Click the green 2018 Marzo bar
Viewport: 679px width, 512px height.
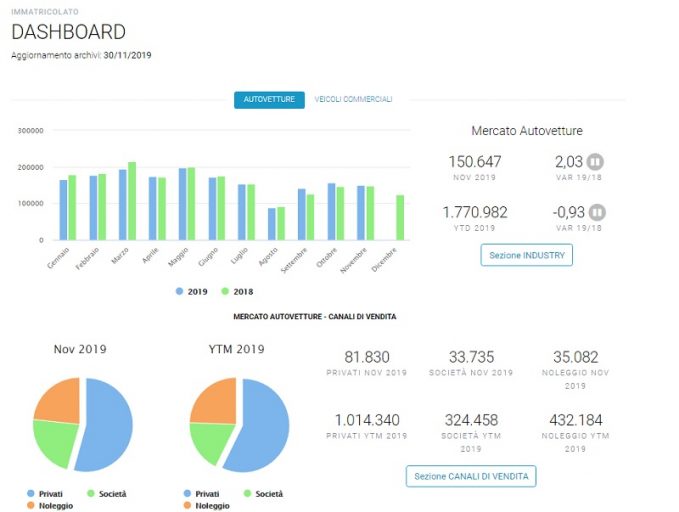132,201
